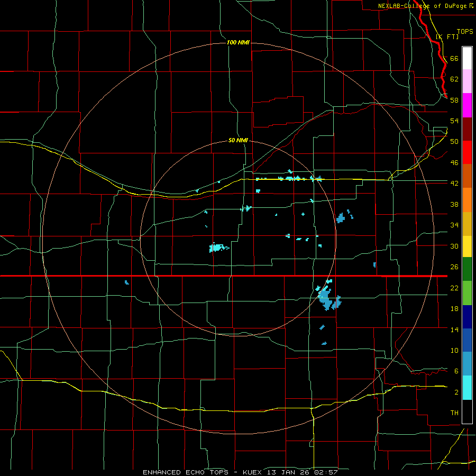Click legend value 58

pos(454,100)
